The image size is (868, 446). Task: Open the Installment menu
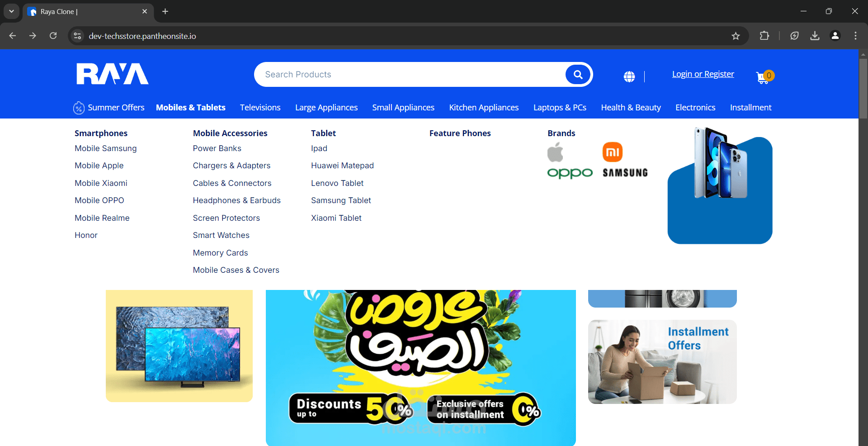750,108
